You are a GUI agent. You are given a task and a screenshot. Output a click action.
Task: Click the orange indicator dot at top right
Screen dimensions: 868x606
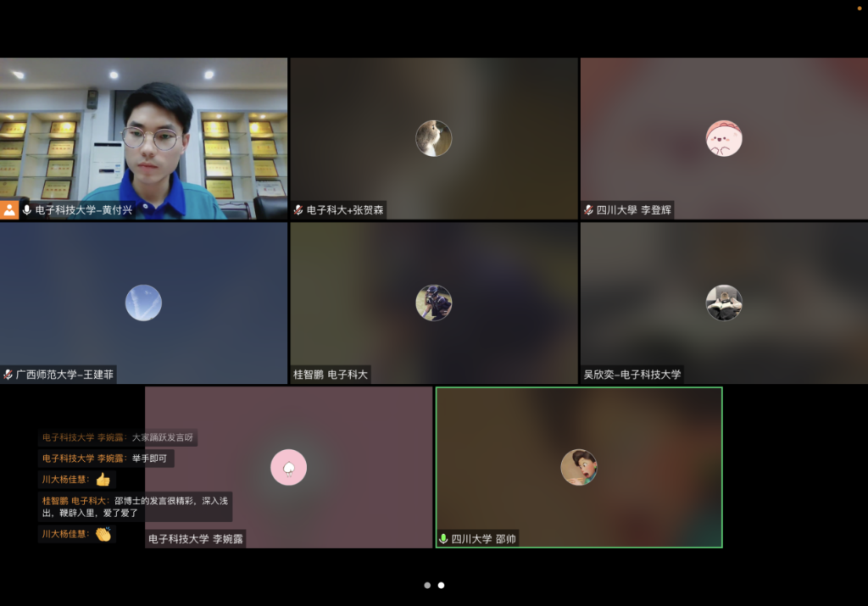pyautogui.click(x=860, y=7)
